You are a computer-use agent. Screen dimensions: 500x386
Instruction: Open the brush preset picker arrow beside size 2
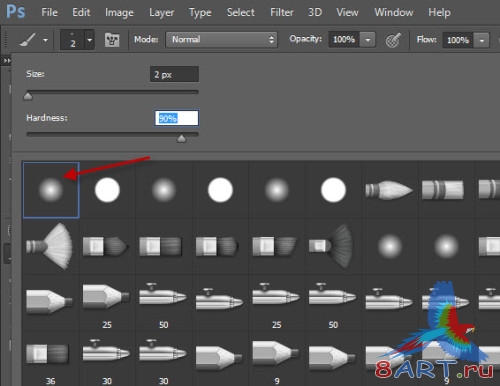click(89, 40)
